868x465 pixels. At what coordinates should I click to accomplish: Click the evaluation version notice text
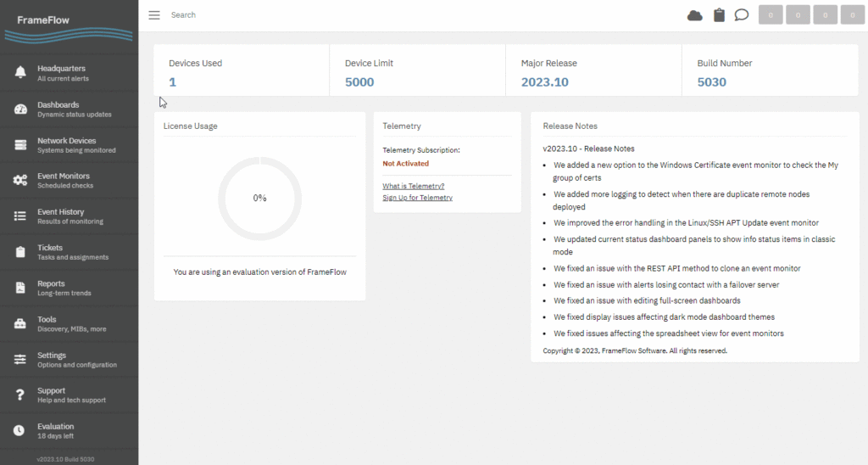click(259, 272)
